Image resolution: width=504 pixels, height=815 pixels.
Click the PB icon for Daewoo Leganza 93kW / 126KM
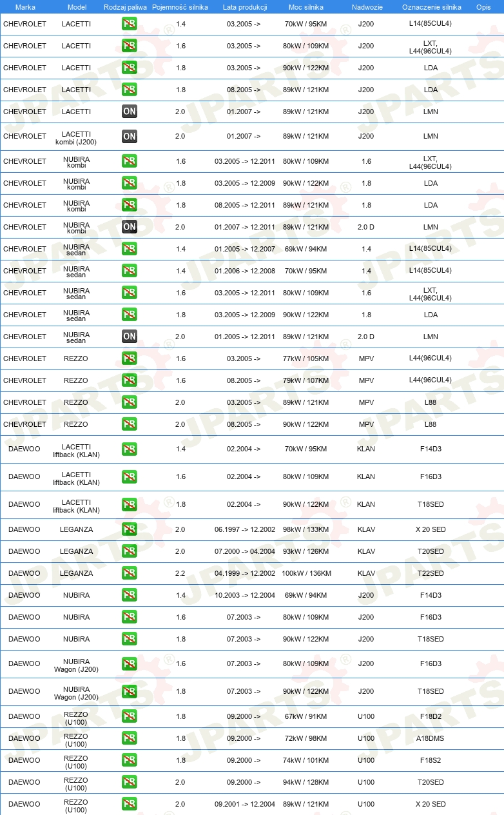(x=130, y=551)
